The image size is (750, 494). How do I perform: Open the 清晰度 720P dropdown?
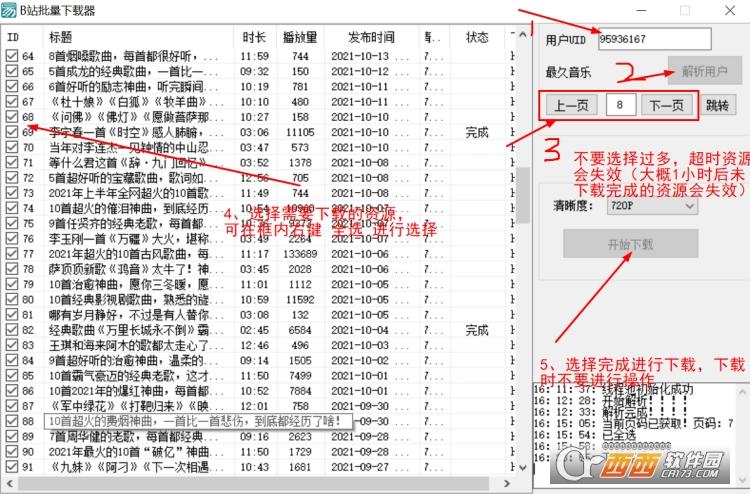coord(652,206)
